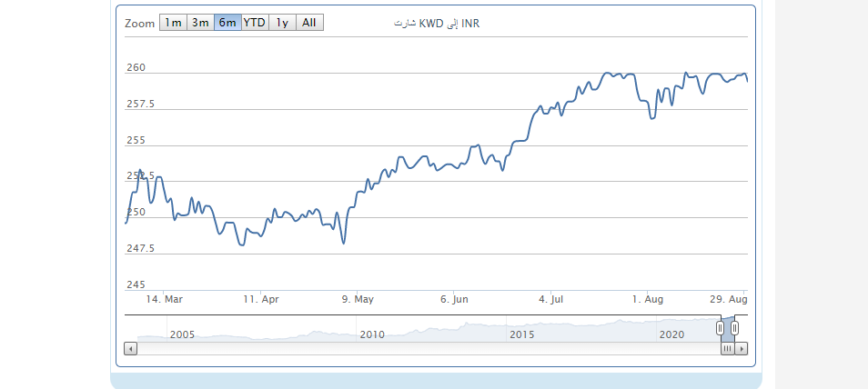Click the empty scrollbar track near 2010
This screenshot has height=389, width=868.
click(373, 348)
